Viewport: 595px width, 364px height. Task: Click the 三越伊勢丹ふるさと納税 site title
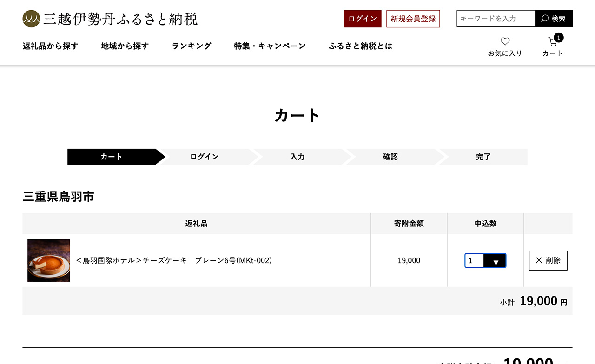pos(120,19)
